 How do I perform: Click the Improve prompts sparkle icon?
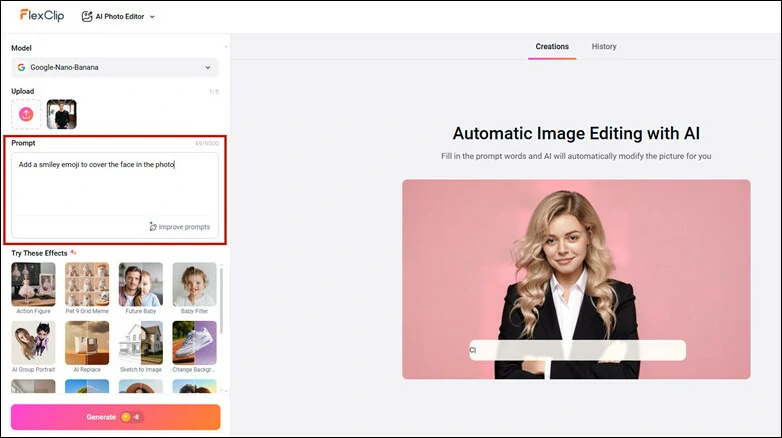tap(153, 227)
